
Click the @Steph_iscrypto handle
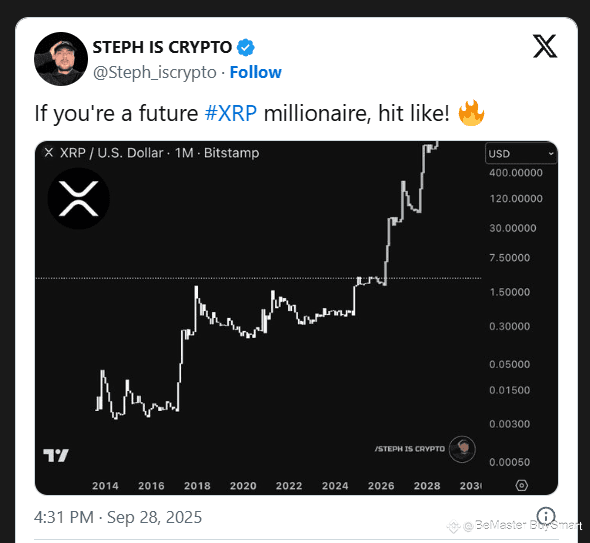155,72
